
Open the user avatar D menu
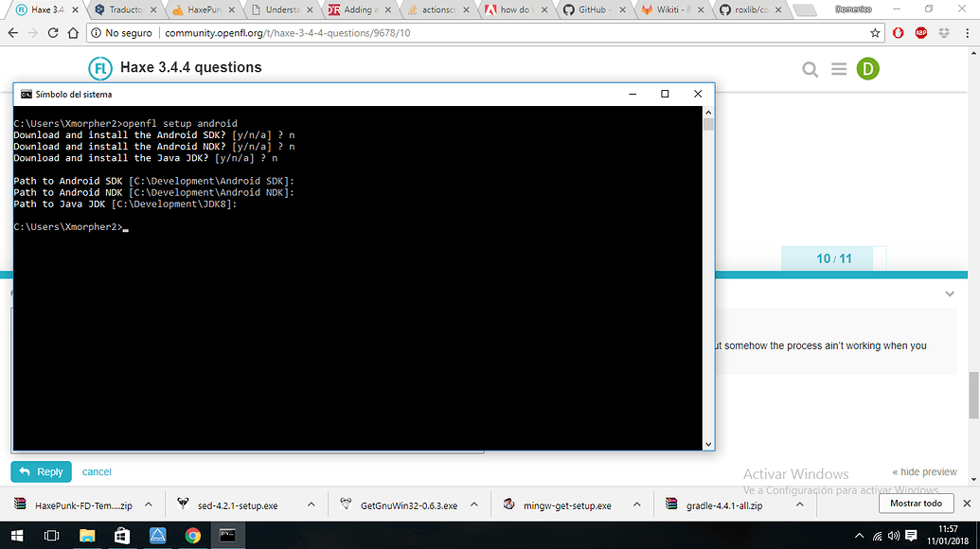867,69
